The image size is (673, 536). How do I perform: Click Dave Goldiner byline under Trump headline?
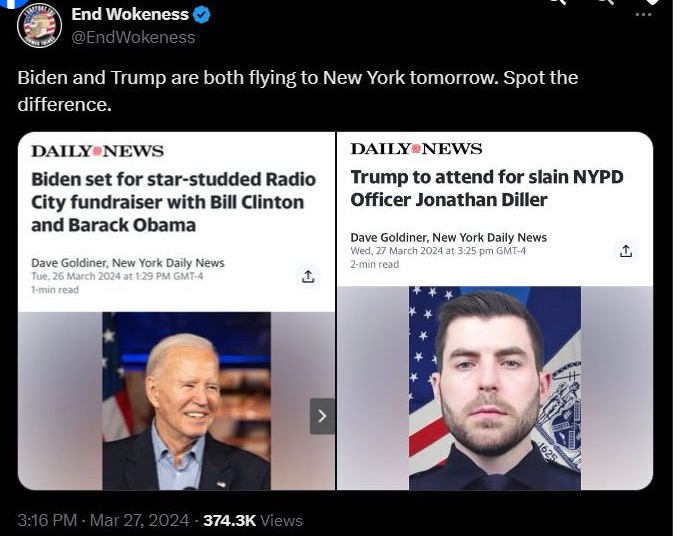click(x=448, y=237)
